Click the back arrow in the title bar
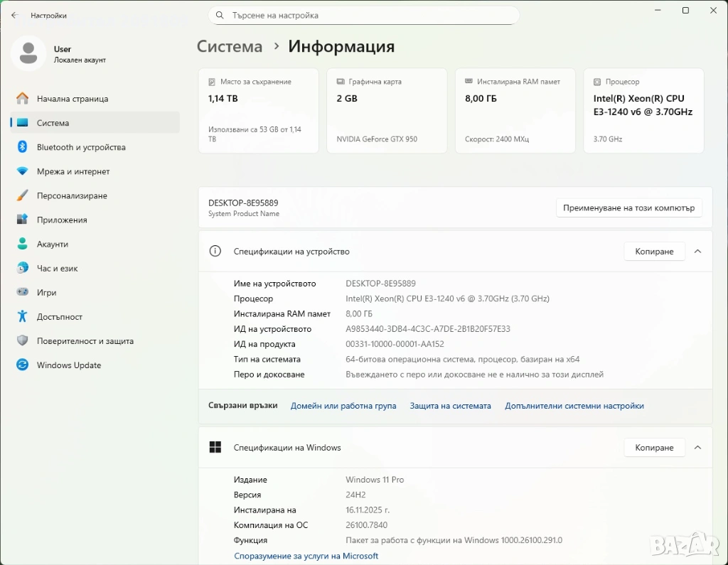This screenshot has width=728, height=565. 14,15
